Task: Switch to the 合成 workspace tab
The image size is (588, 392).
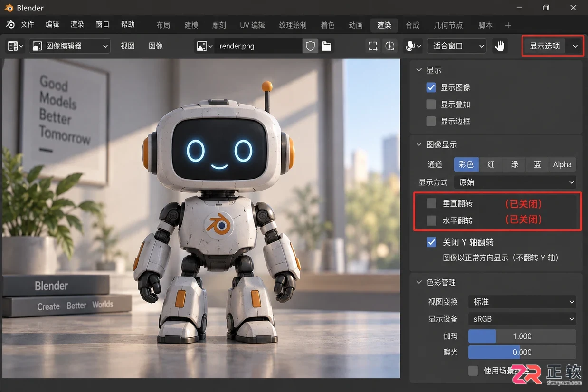Action: 412,25
